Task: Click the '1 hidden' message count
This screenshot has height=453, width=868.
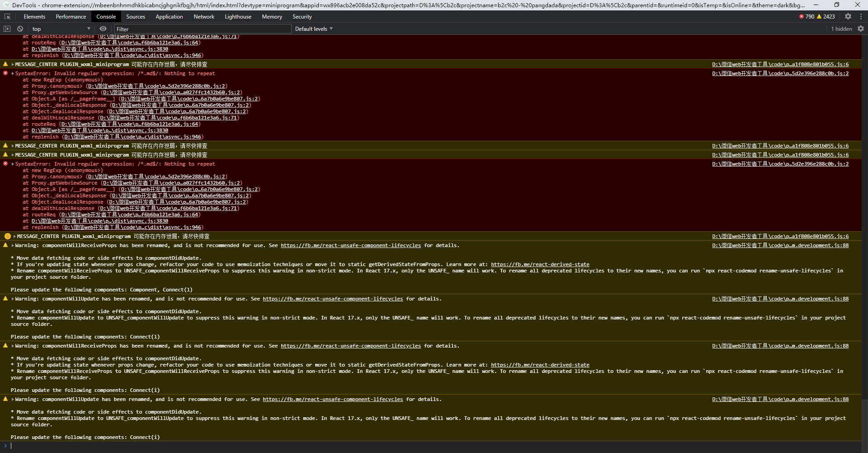Action: click(x=841, y=29)
